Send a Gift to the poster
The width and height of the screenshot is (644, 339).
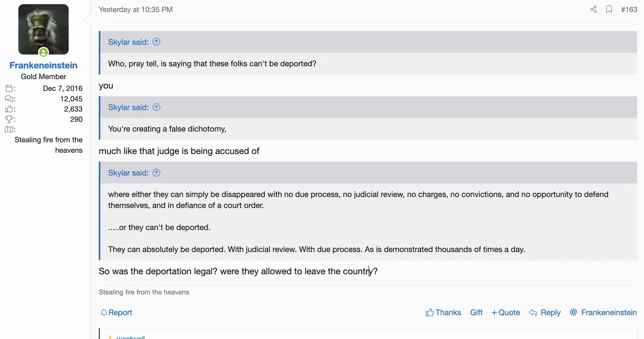point(476,312)
